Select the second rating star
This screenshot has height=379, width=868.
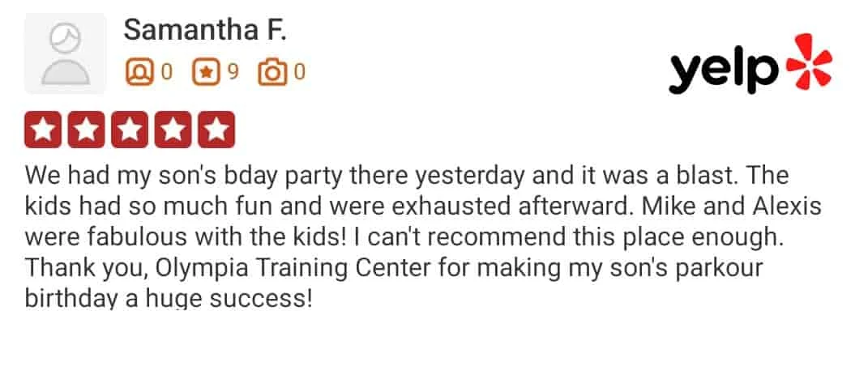[x=86, y=130]
